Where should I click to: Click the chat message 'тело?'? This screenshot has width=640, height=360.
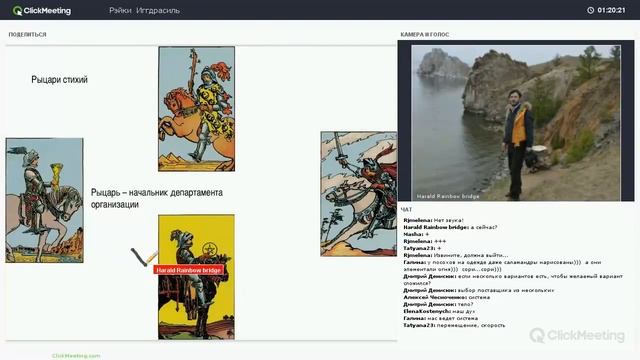point(438,304)
